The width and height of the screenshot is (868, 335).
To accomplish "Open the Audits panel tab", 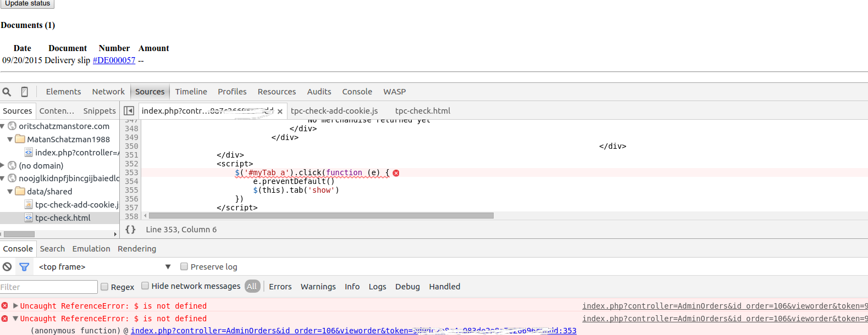I will click(319, 92).
